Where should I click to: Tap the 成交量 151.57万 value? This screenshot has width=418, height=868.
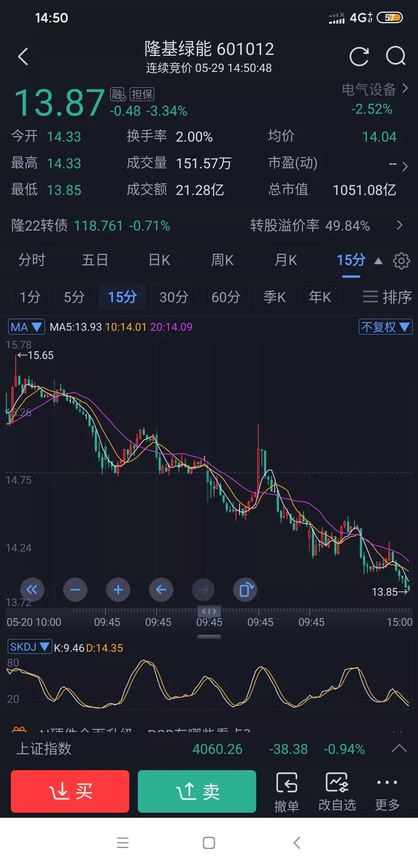point(204,163)
